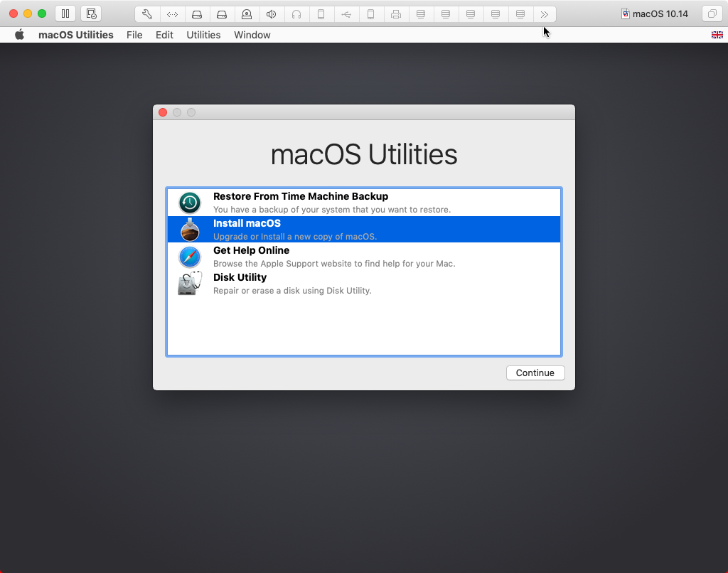Viewport: 728px width, 573px height.
Task: Open the Utilities menu
Action: (x=203, y=34)
